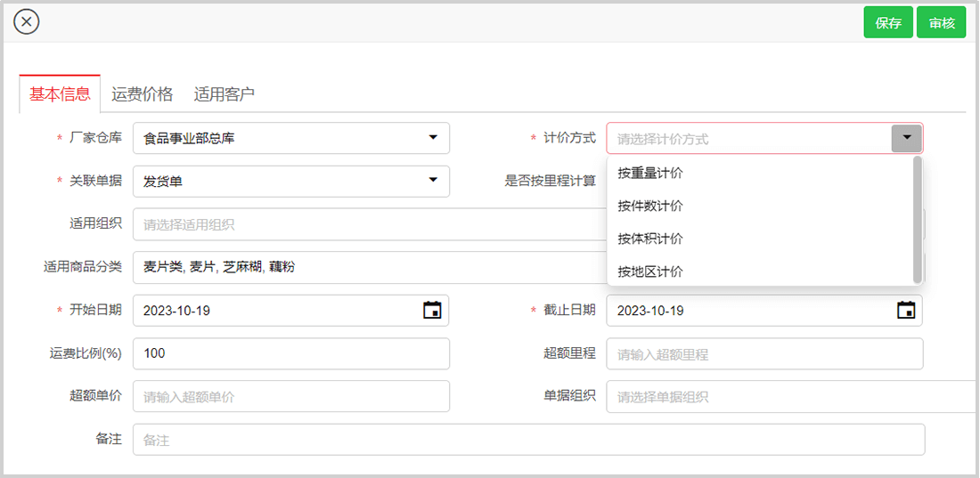Select 按件数计价 option
This screenshot has height=478, width=980.
pos(650,206)
